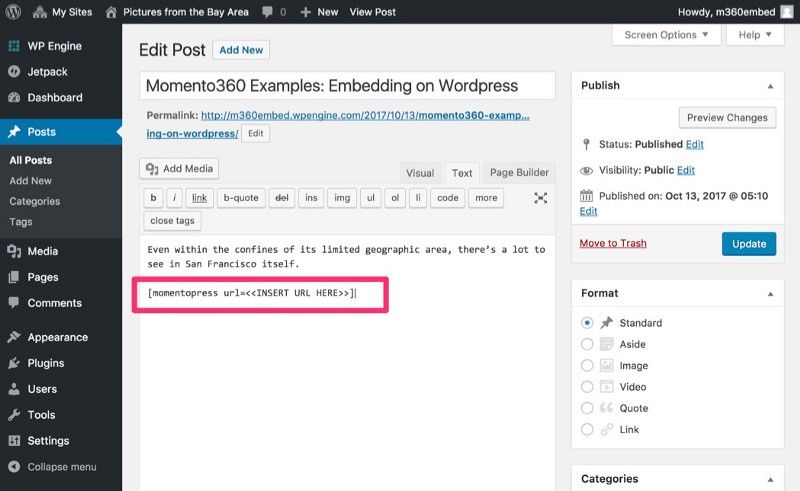Select the Quote post format
800x491 pixels.
point(587,408)
